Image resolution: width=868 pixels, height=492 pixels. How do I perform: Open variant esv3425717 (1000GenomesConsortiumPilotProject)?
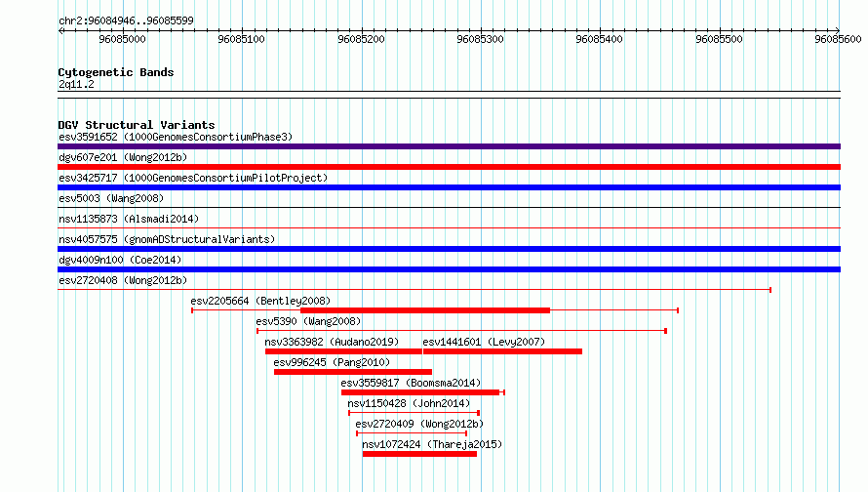pyautogui.click(x=193, y=178)
